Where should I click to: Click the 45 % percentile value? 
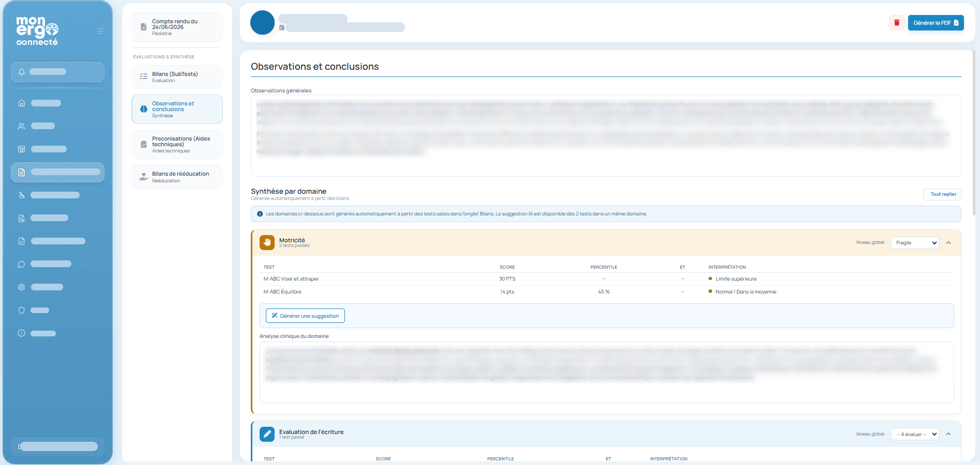coord(604,292)
